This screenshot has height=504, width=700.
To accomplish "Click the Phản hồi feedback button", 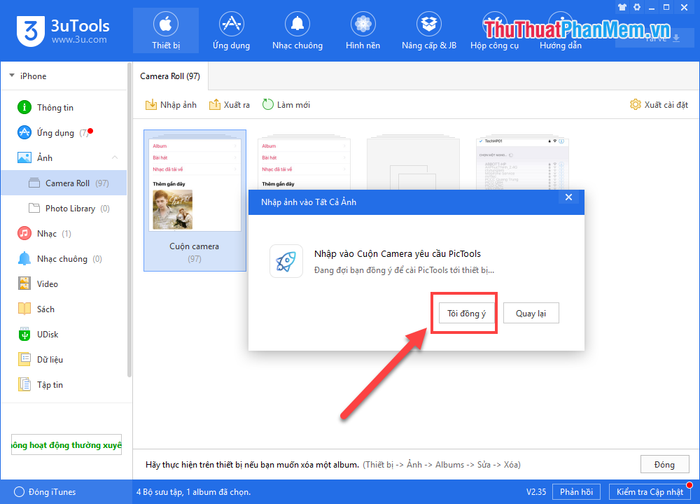I will pyautogui.click(x=576, y=492).
